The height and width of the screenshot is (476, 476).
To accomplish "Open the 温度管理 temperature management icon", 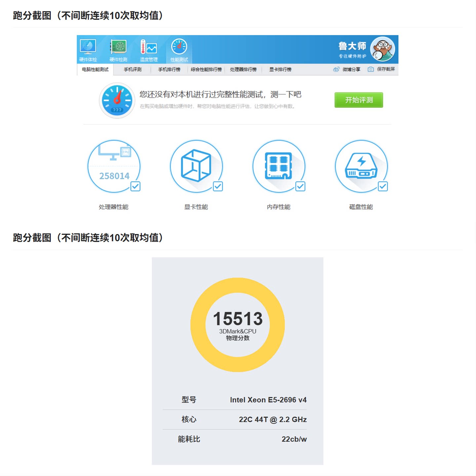I will point(149,47).
